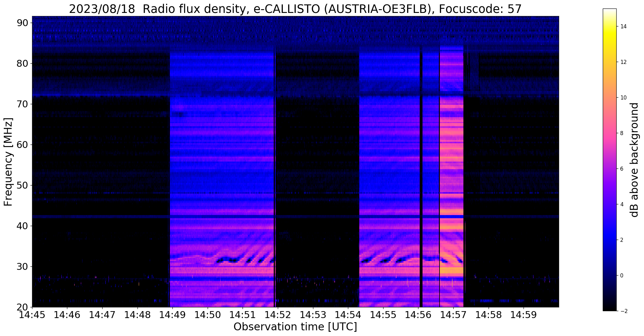Click the 14:54 time tick label
Viewport: 644px width, 336px height.
[x=348, y=315]
